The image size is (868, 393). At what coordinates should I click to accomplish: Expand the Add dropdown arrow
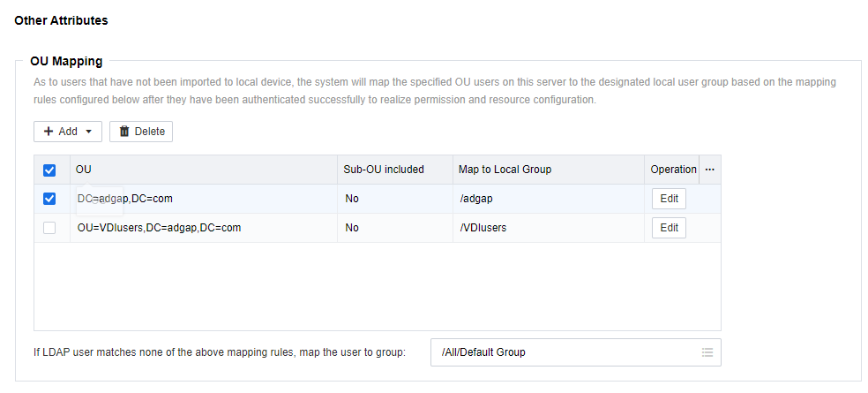tap(89, 132)
